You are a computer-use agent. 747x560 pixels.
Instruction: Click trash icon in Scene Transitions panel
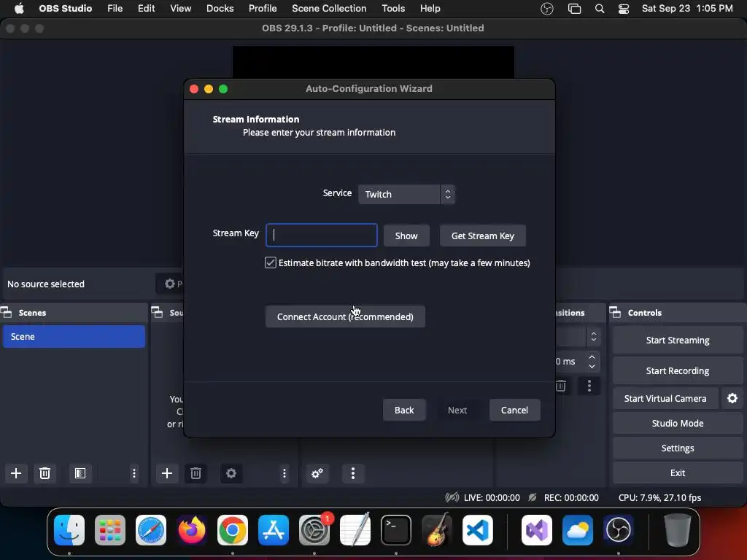(561, 386)
